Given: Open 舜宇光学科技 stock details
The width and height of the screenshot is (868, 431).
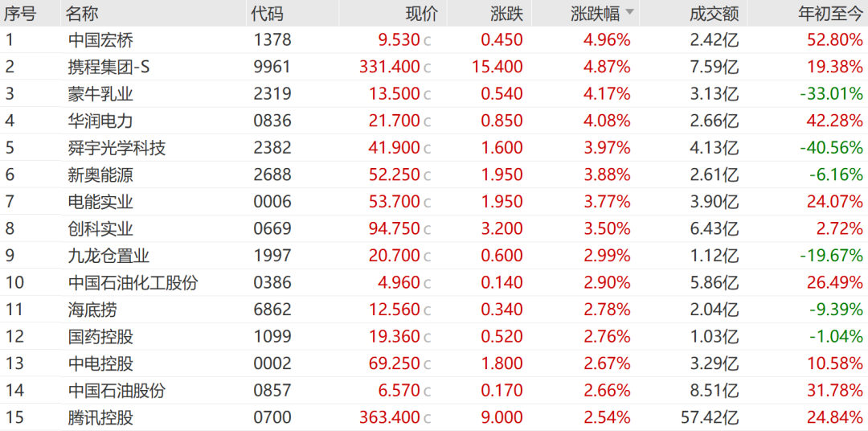Looking at the screenshot, I should tap(117, 148).
